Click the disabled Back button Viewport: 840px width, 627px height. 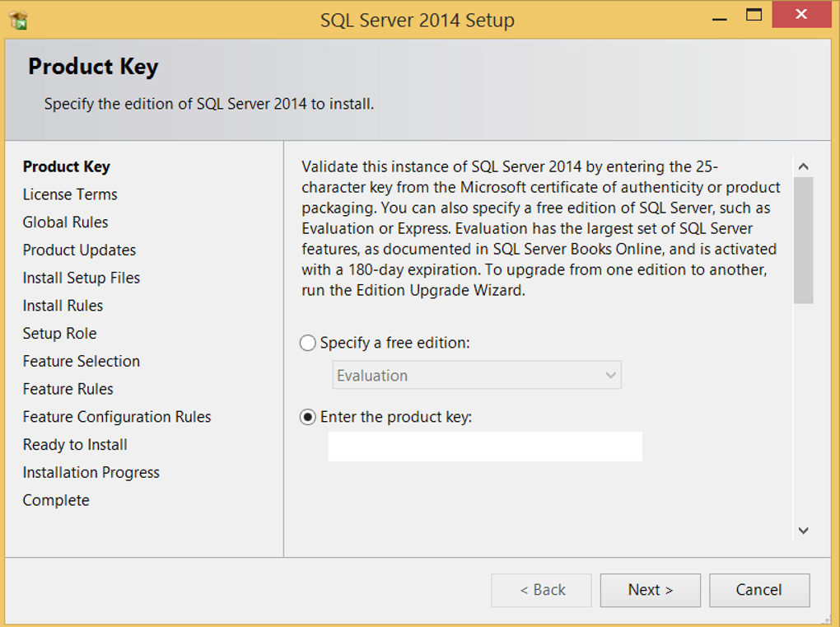coord(542,590)
